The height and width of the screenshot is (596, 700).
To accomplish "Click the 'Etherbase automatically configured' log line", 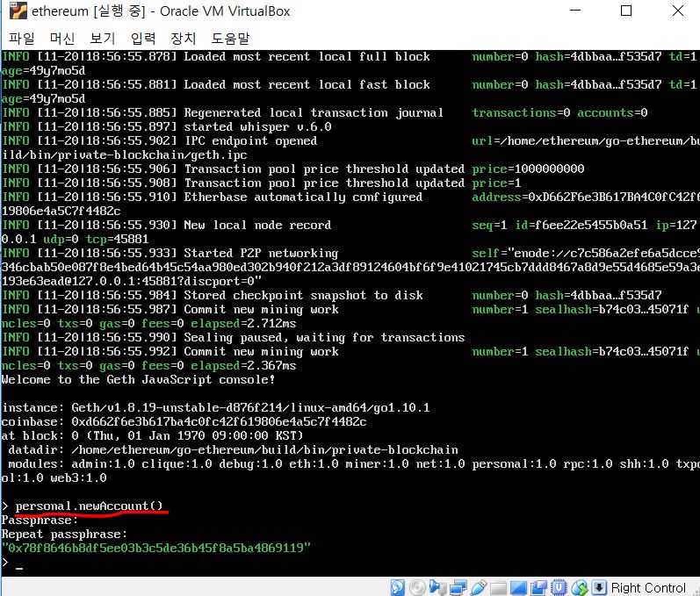I will click(350, 197).
